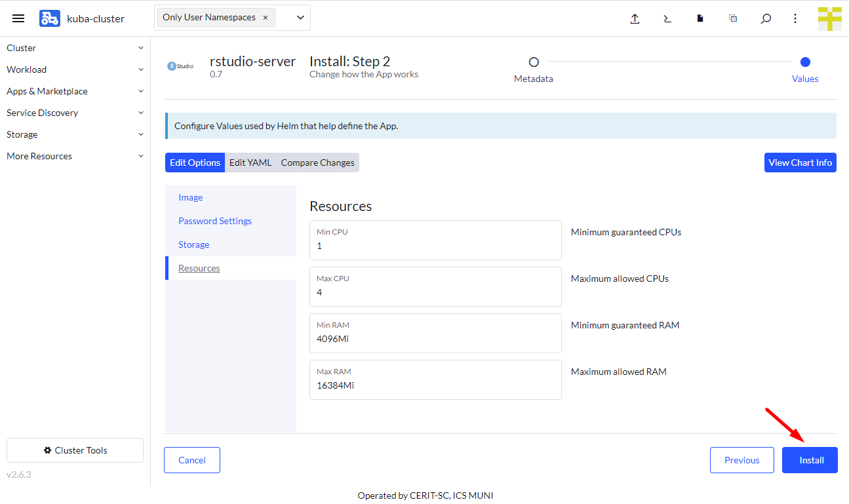Download the KubeConfig file

pos(700,18)
